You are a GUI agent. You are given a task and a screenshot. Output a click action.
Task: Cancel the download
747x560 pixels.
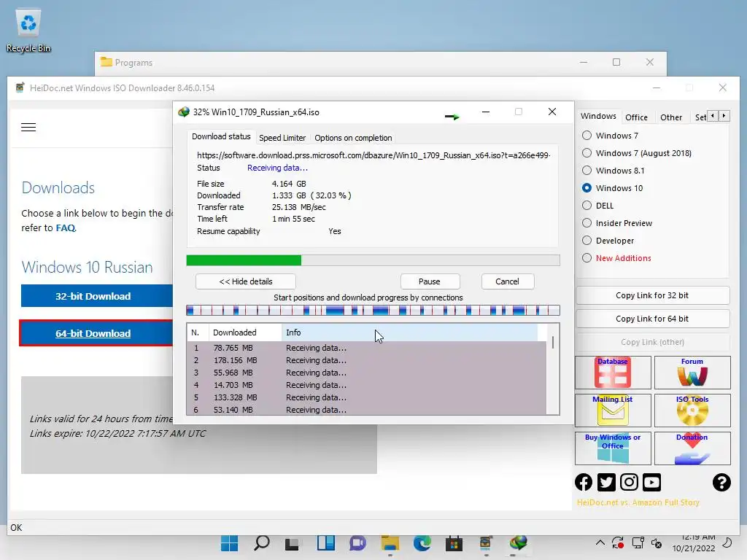pos(508,281)
